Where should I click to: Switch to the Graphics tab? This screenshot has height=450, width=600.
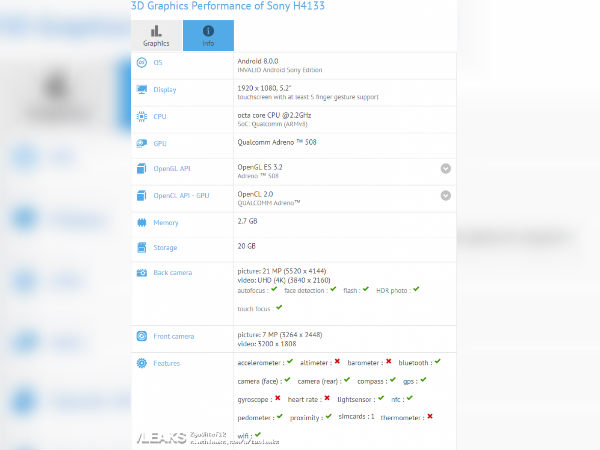click(x=157, y=36)
